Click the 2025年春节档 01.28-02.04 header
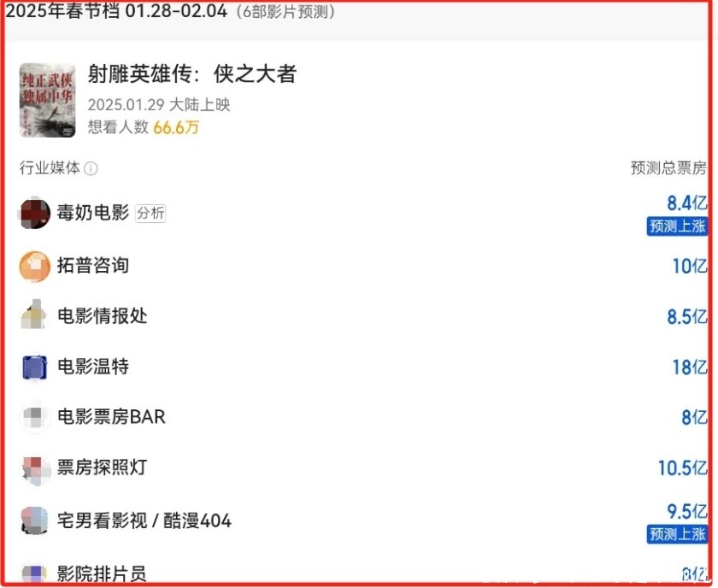 coord(116,11)
